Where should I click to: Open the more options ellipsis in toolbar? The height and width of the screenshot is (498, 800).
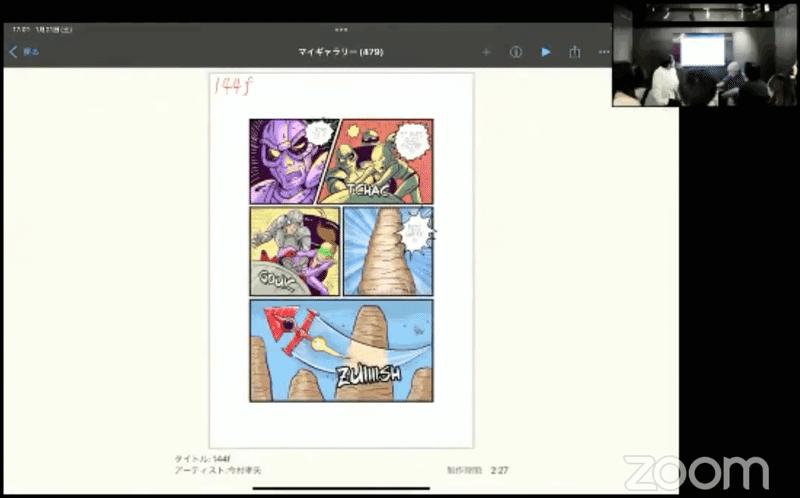(604, 52)
